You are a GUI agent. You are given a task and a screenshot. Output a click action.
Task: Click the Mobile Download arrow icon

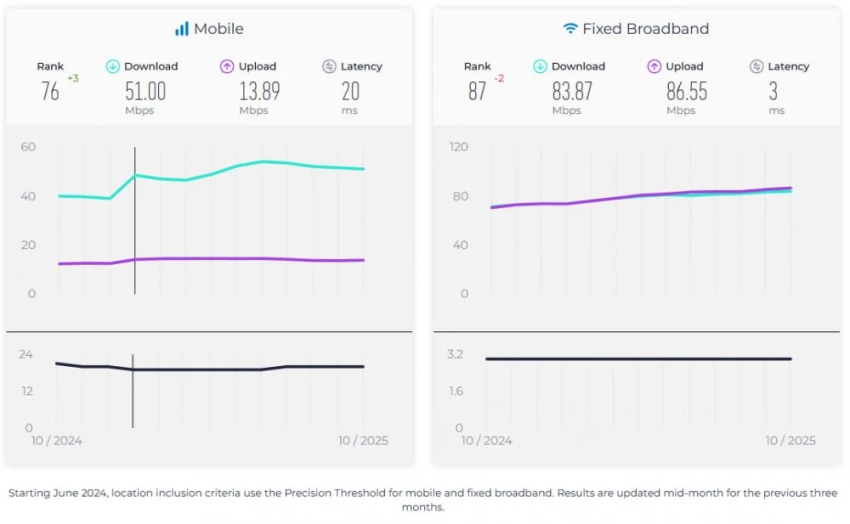click(113, 67)
